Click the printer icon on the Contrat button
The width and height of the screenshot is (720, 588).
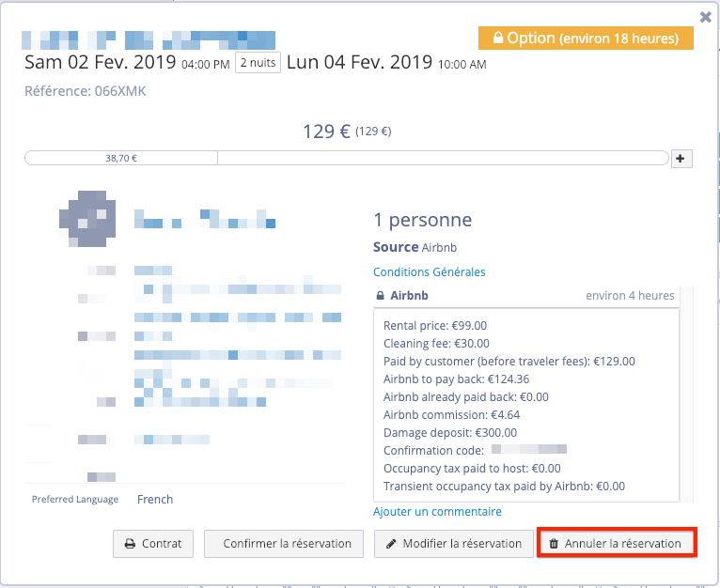[130, 544]
